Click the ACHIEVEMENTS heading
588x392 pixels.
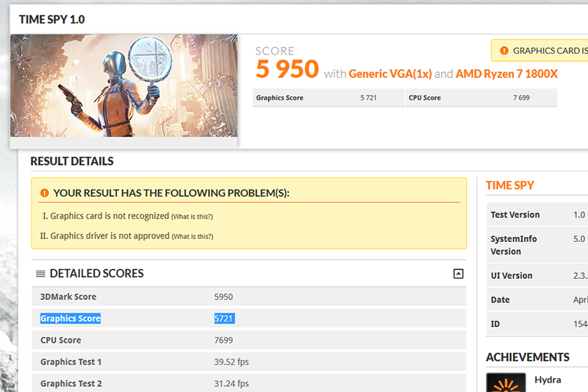pos(528,357)
